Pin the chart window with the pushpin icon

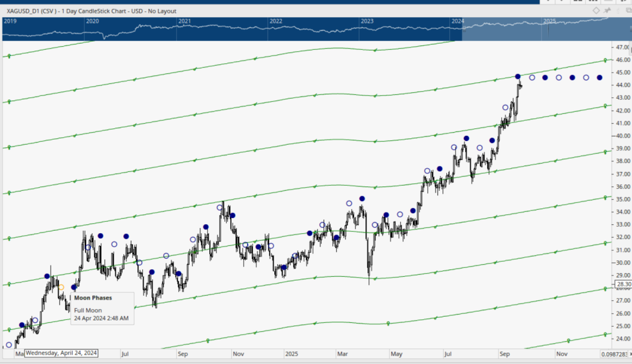pyautogui.click(x=608, y=11)
